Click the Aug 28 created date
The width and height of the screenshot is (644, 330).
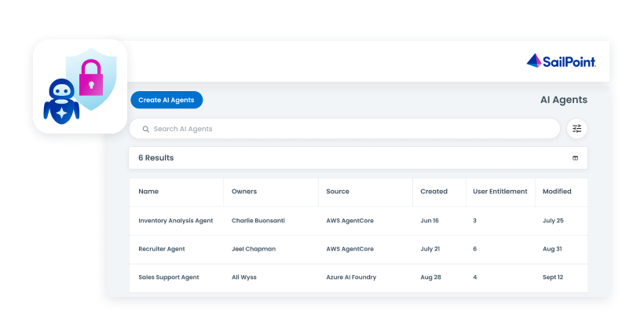point(430,277)
